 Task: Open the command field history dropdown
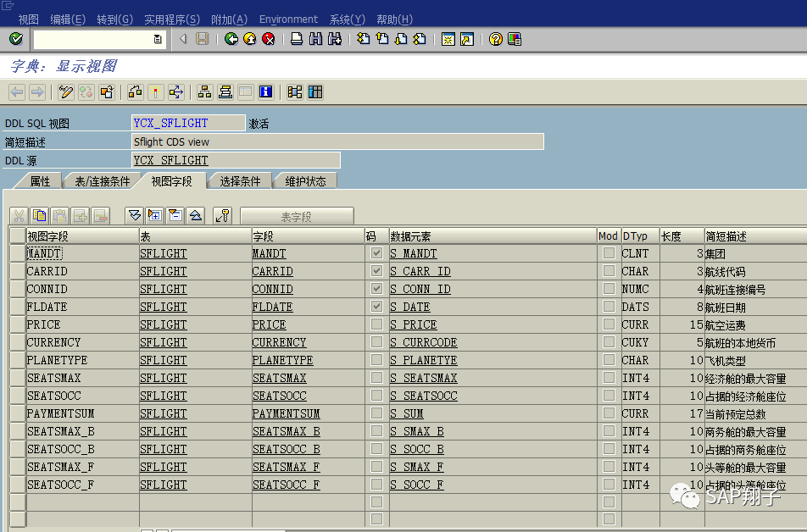coord(158,39)
